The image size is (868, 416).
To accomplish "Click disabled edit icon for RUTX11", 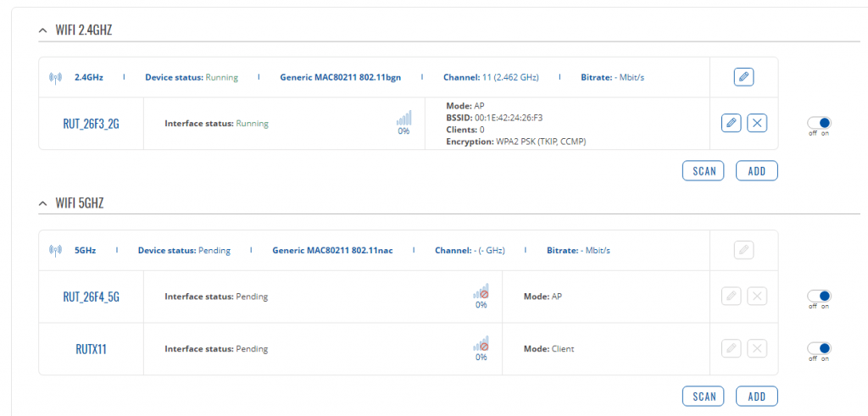I will click(732, 348).
